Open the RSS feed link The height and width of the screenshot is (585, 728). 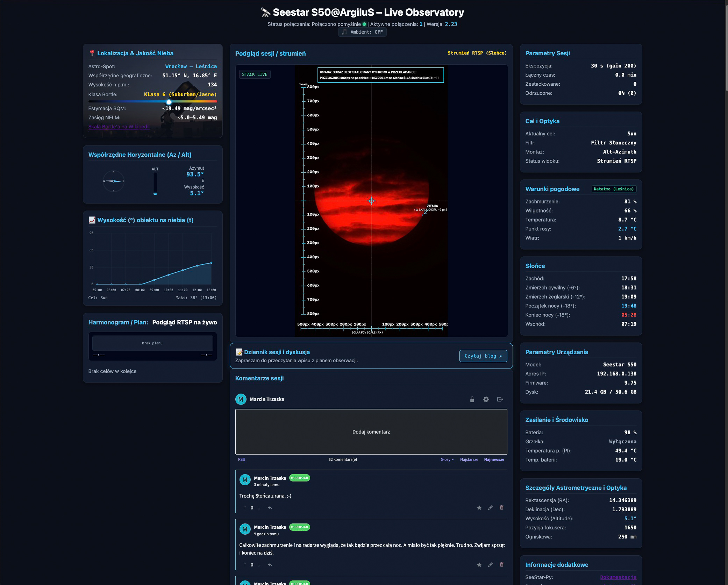tap(242, 459)
